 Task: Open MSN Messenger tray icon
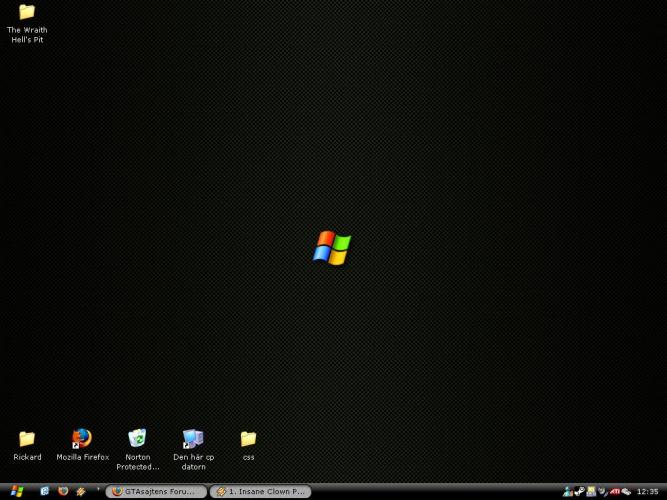point(568,491)
